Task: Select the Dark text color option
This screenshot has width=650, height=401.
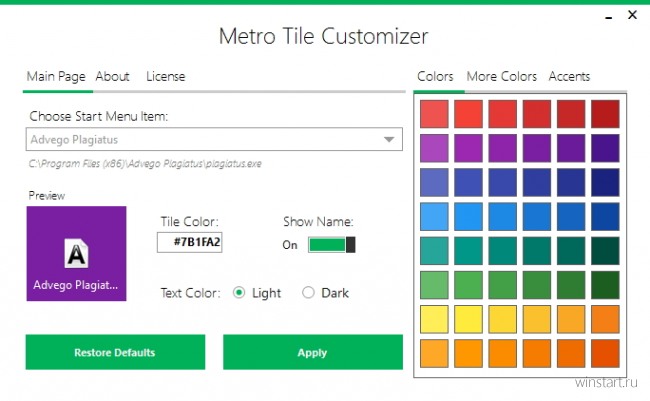Action: click(308, 293)
